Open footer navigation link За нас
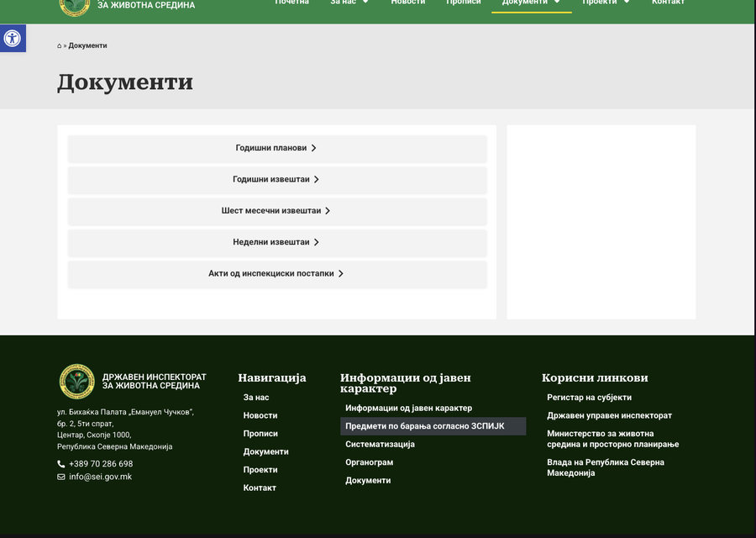The height and width of the screenshot is (538, 756). (256, 398)
